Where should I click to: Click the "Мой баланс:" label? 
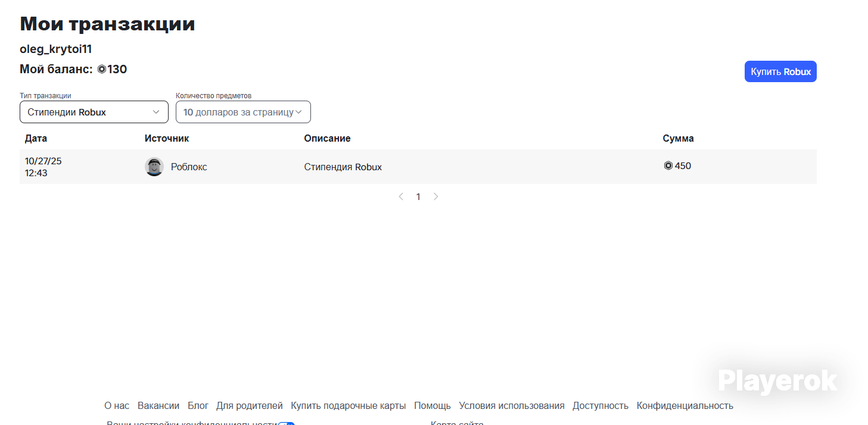pos(56,69)
